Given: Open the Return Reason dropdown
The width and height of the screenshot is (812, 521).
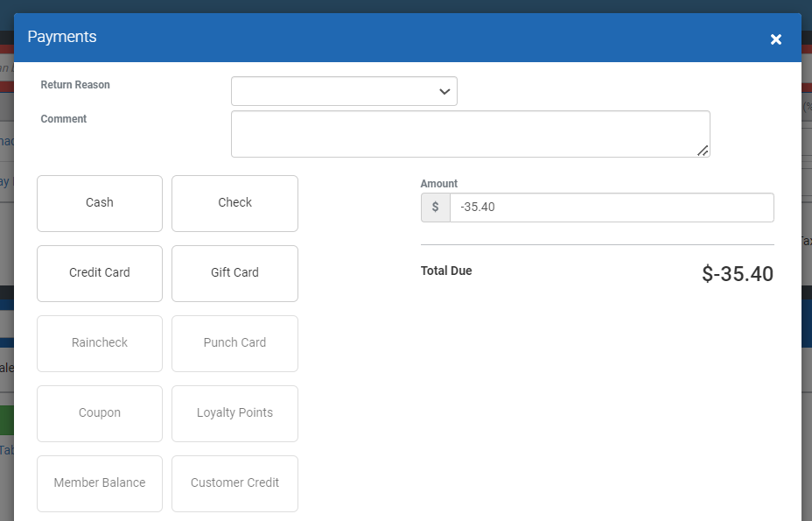Looking at the screenshot, I should [344, 91].
